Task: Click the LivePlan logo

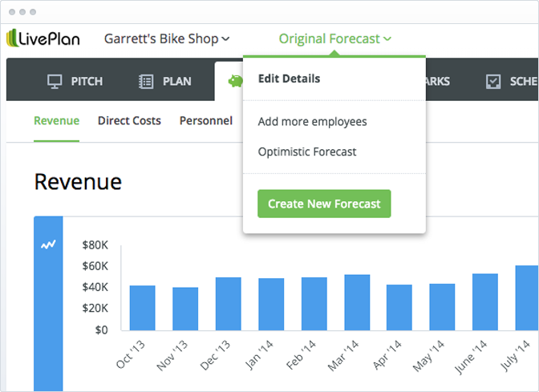Action: tap(43, 38)
